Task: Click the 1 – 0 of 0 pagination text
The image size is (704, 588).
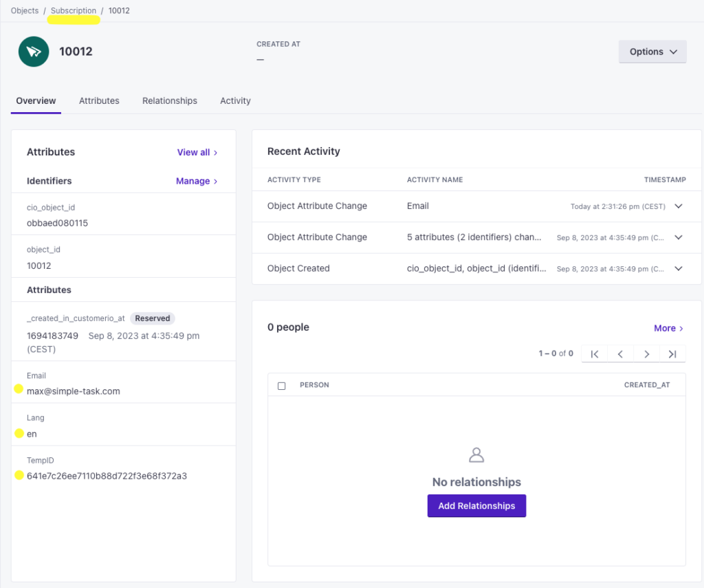Action: coord(555,353)
